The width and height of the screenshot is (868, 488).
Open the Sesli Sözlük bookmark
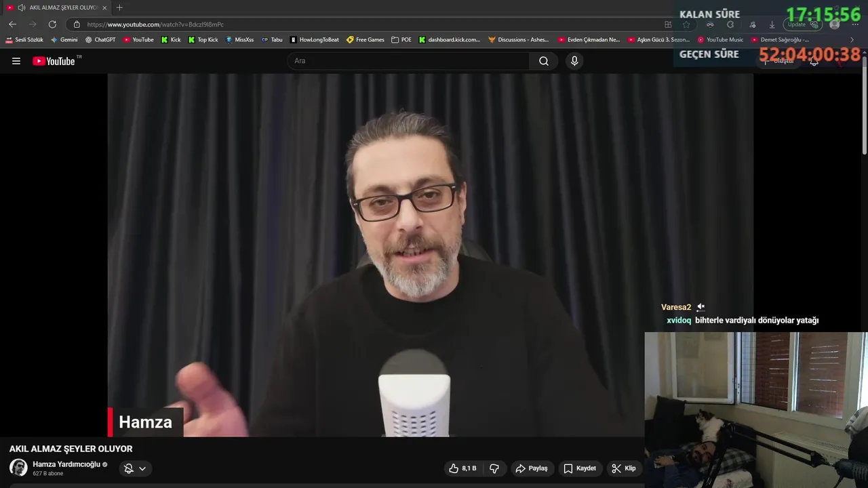(x=24, y=40)
